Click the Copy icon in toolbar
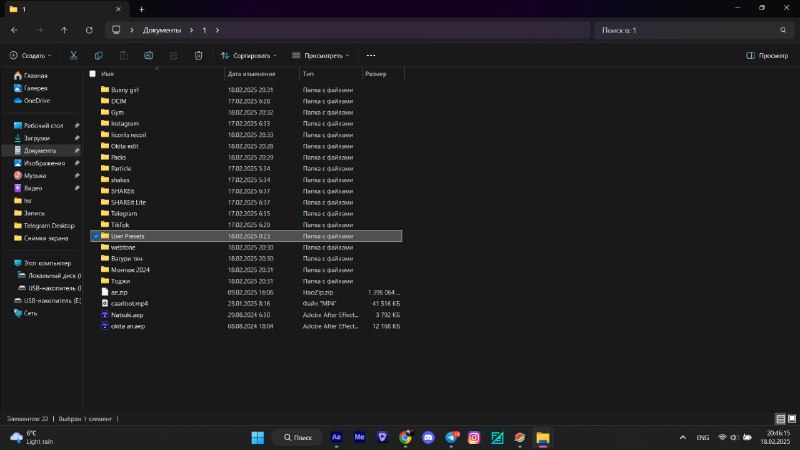800x450 pixels. (x=98, y=56)
